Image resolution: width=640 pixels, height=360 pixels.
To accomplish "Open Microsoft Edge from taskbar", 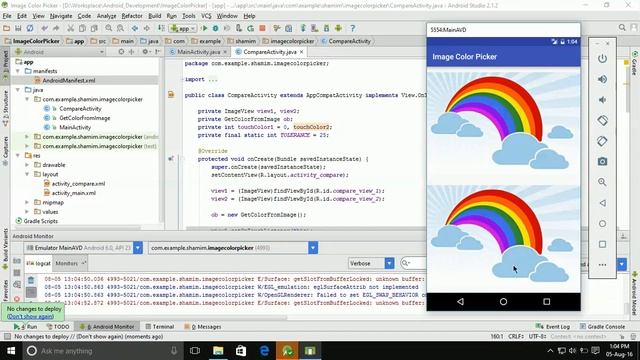I will [x=264, y=351].
